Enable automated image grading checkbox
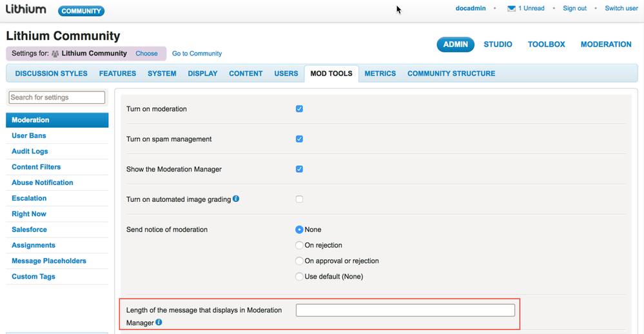The image size is (644, 334). tap(299, 199)
